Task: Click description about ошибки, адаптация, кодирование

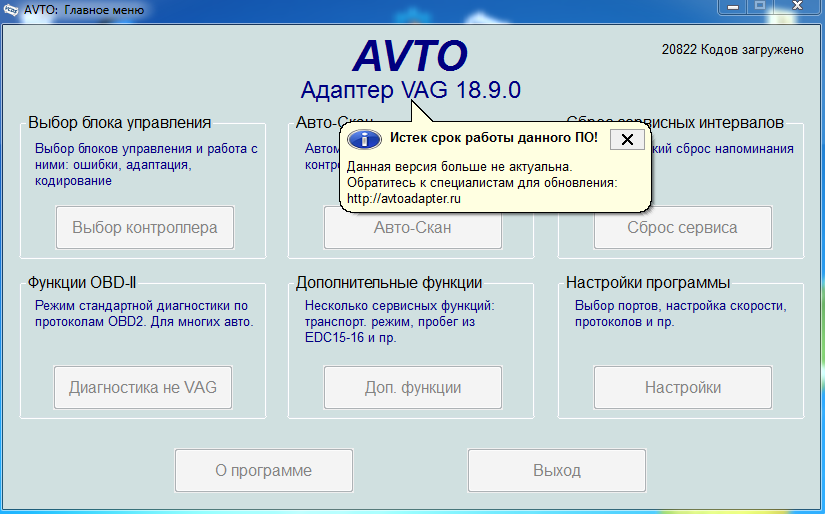Action: (146, 165)
